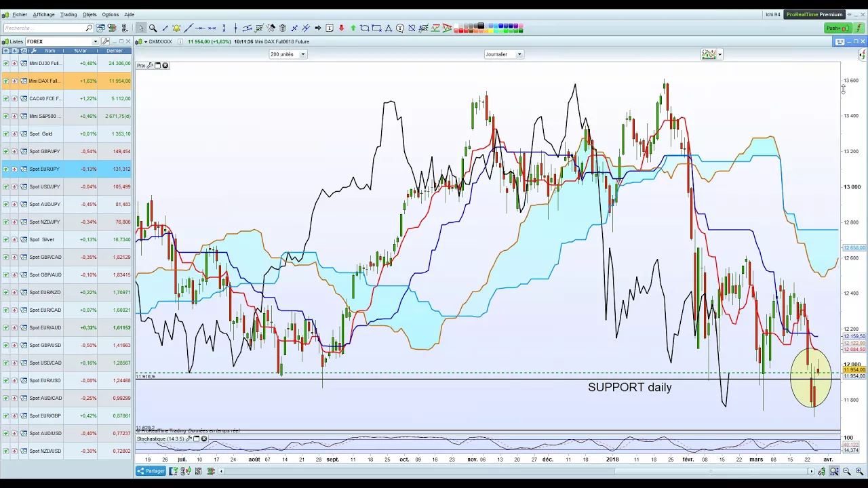This screenshot has width=868, height=488.
Task: Select the Spot GBP/CAD row
Action: tap(66, 257)
